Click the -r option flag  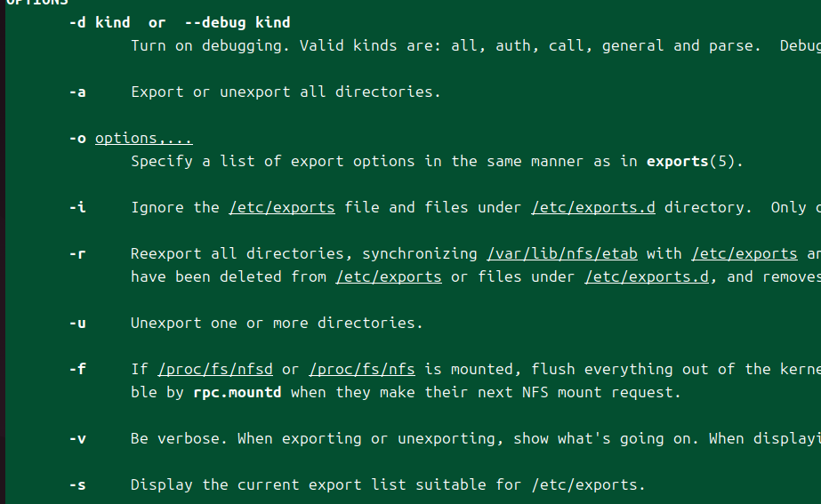point(77,253)
